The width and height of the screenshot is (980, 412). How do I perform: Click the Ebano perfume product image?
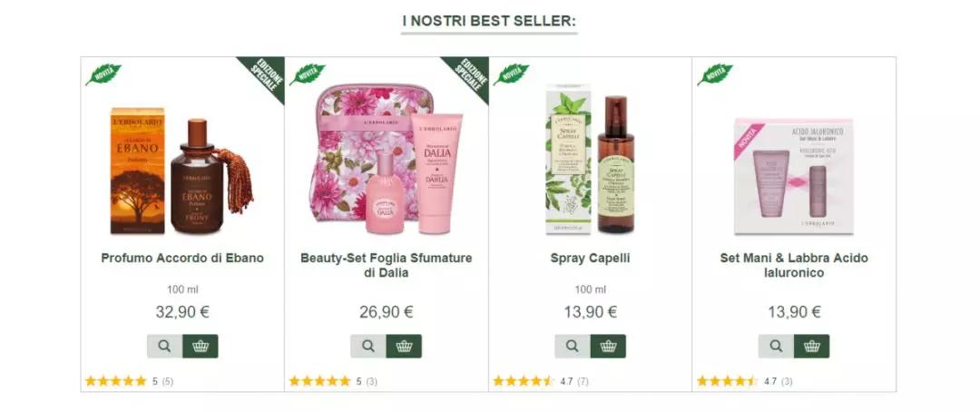(x=181, y=171)
